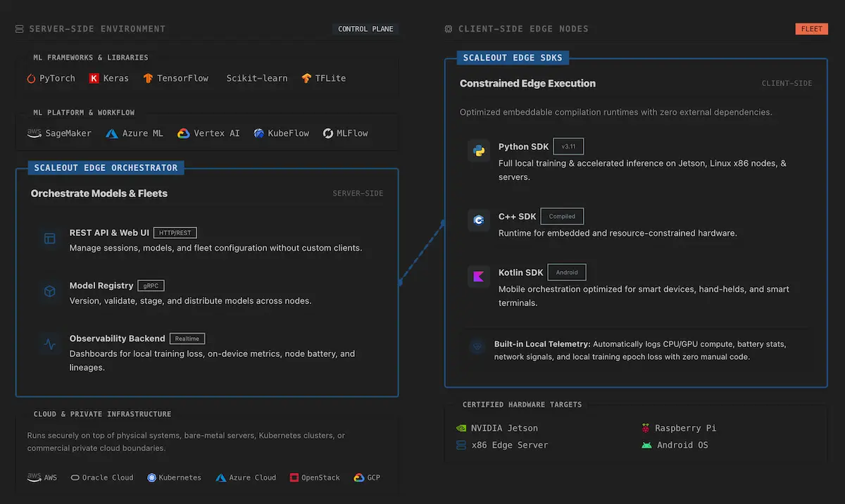Click the 'Constrained Edge Execution' heading
This screenshot has width=845, height=504.
coord(527,83)
